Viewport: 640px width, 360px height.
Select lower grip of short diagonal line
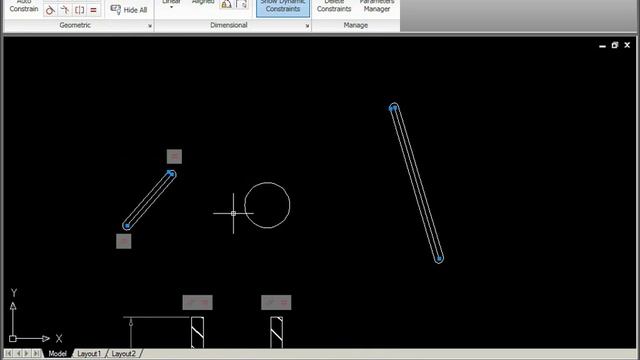[x=127, y=225]
